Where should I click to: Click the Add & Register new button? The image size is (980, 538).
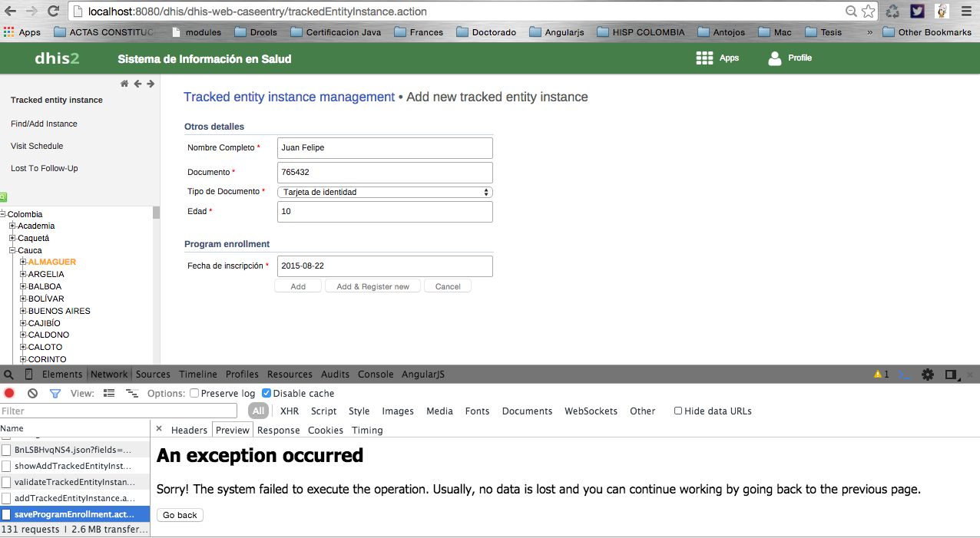(x=372, y=286)
